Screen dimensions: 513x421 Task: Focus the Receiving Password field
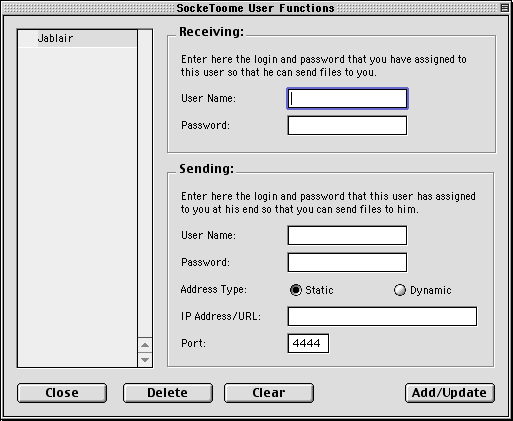point(347,125)
